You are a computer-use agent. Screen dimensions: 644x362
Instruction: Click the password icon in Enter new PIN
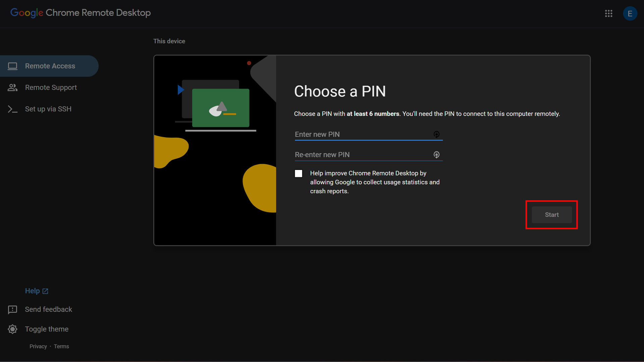(x=436, y=134)
